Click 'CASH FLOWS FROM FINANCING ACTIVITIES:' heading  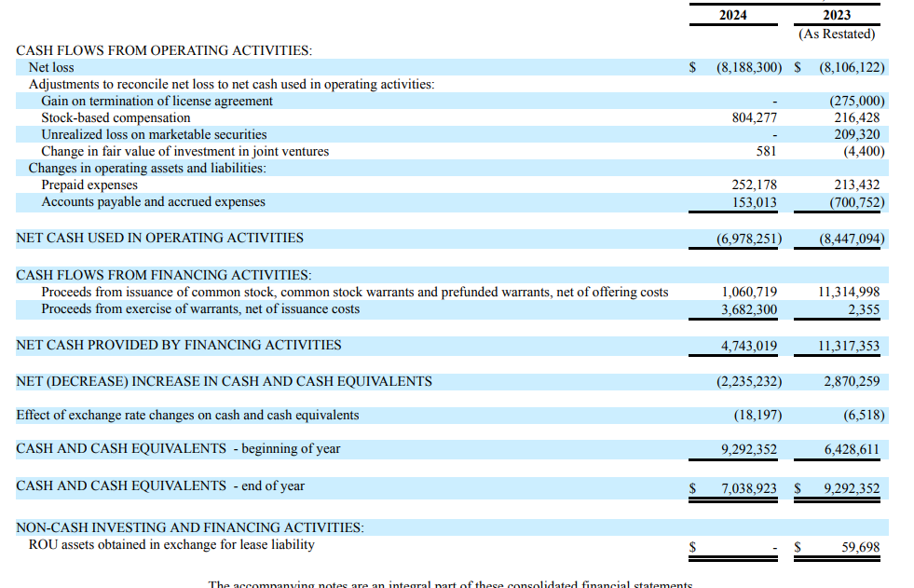[x=164, y=275]
